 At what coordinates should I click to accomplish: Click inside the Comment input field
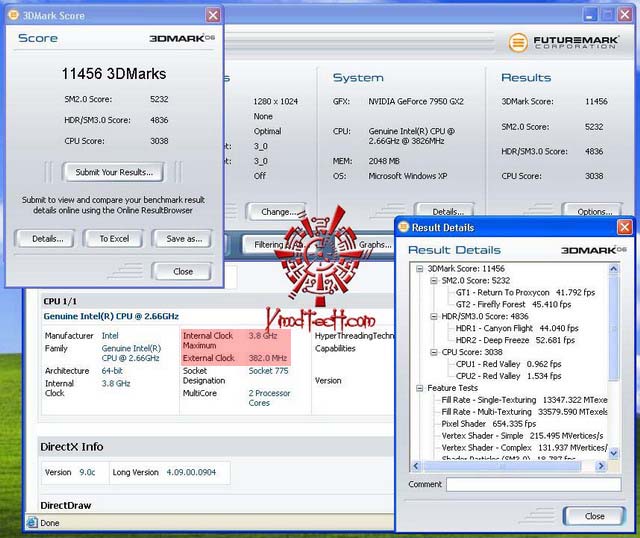click(x=533, y=485)
